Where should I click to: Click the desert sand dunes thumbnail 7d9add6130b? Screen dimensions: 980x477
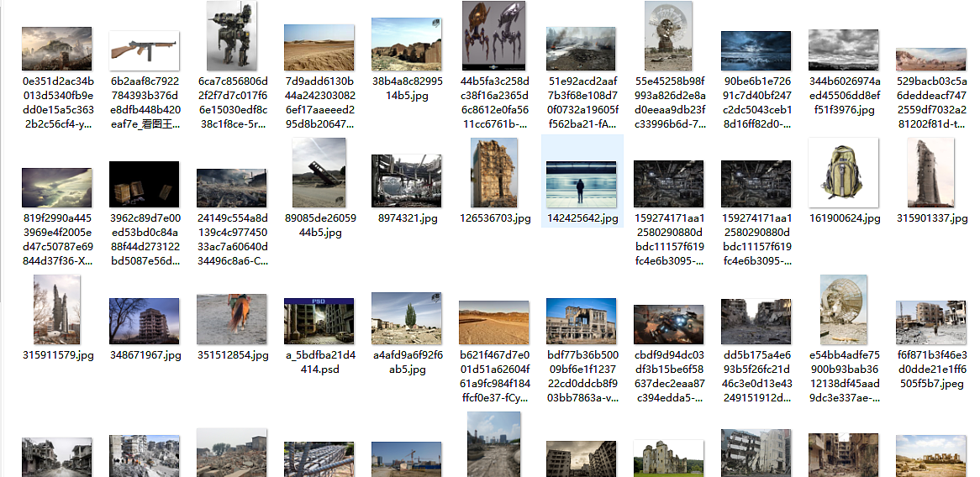point(319,48)
